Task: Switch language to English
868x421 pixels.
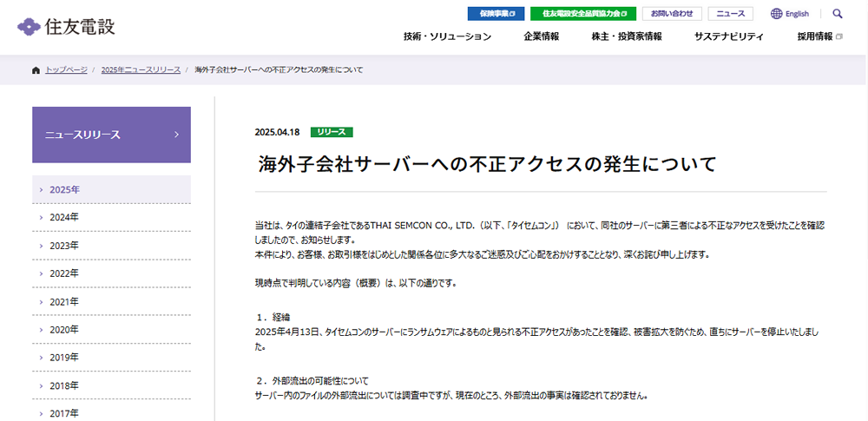Action: pos(797,14)
